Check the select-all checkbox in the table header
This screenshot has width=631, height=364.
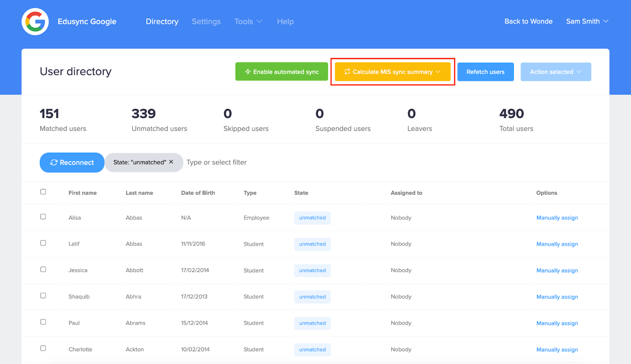pos(43,192)
